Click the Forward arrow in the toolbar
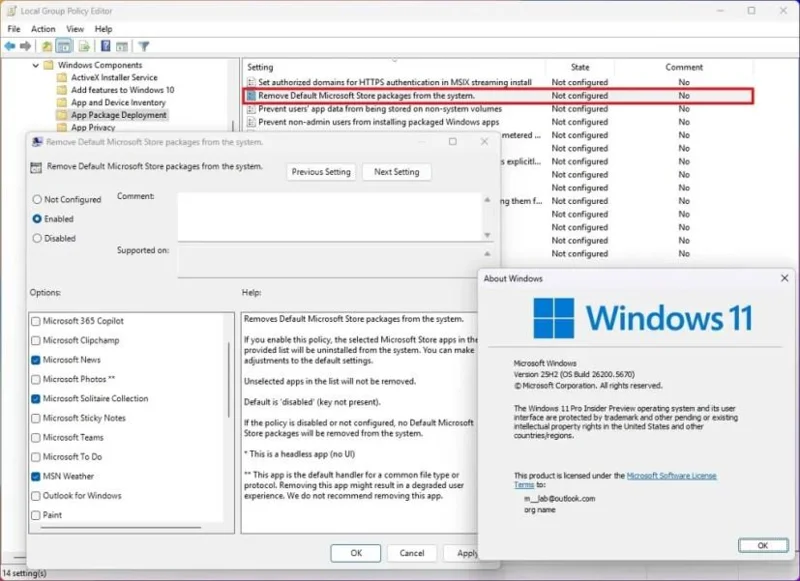This screenshot has width=800, height=581. pos(25,46)
